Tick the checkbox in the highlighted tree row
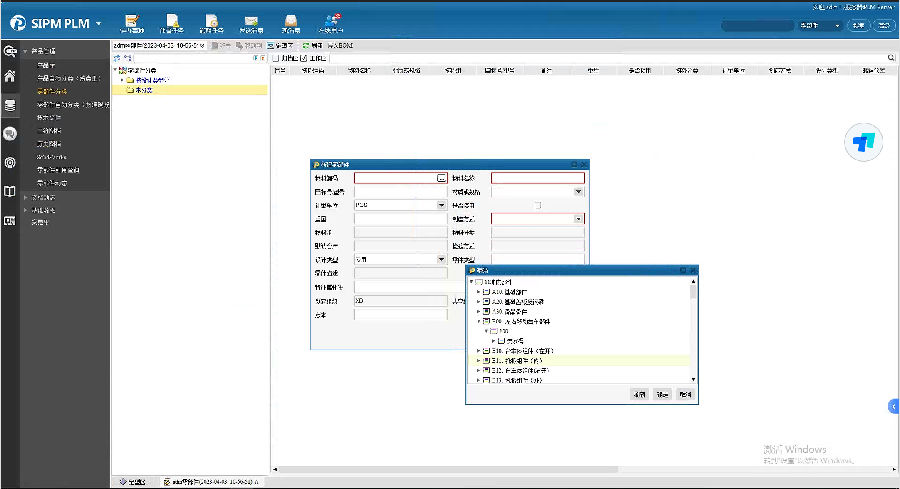The image size is (900, 489). (485, 360)
